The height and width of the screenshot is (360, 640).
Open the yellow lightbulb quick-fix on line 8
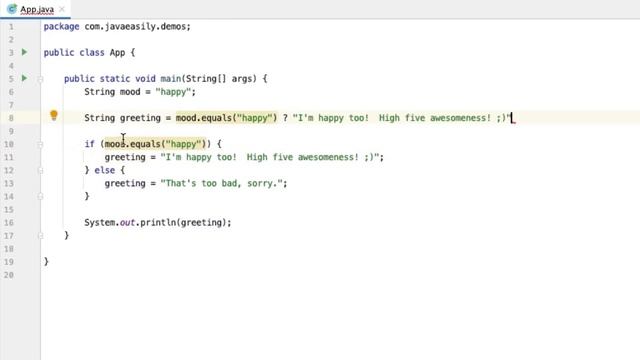54,116
